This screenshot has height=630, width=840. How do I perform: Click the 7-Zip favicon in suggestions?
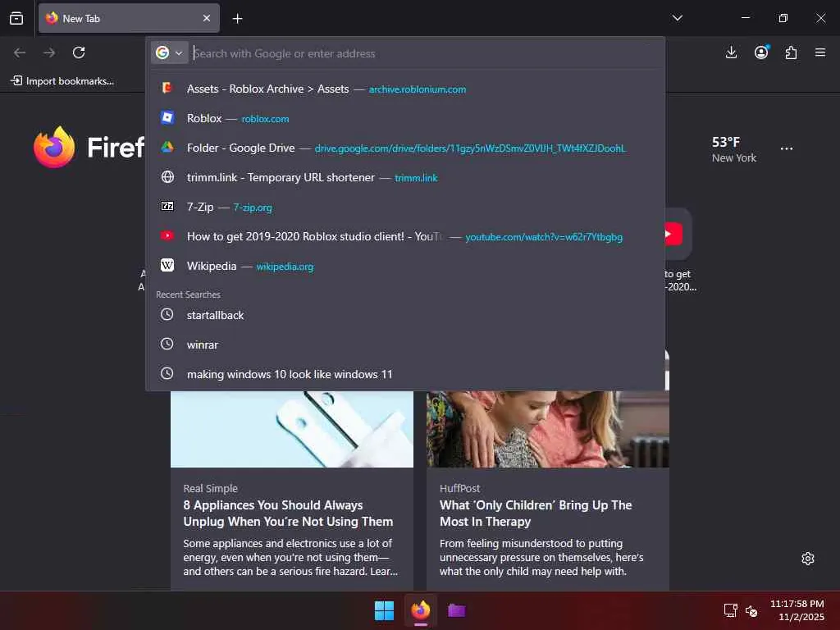click(x=167, y=206)
